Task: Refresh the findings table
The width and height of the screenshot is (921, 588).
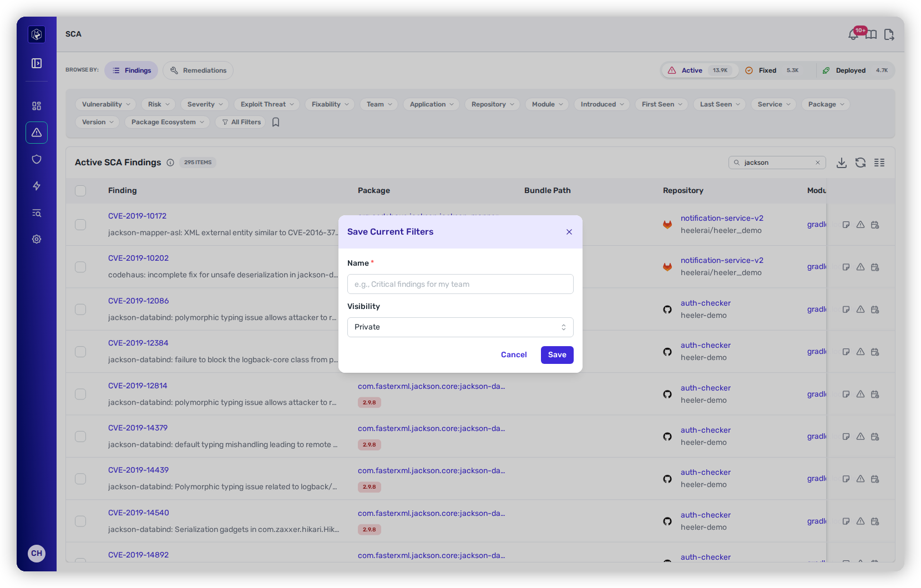Action: [x=861, y=163]
